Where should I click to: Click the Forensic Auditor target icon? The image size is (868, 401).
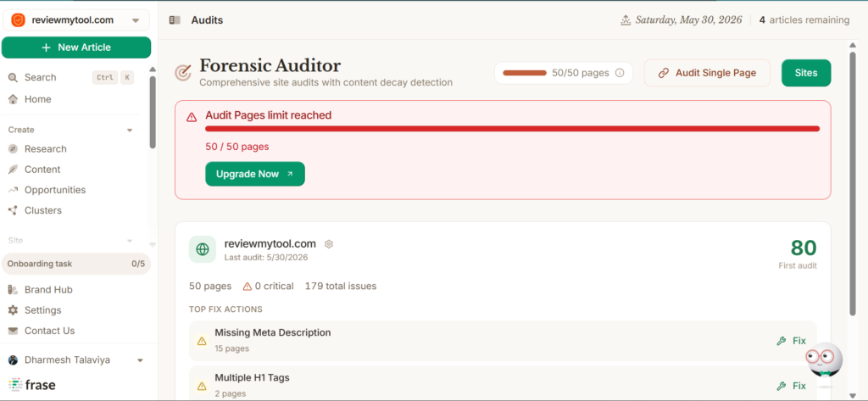pos(183,73)
